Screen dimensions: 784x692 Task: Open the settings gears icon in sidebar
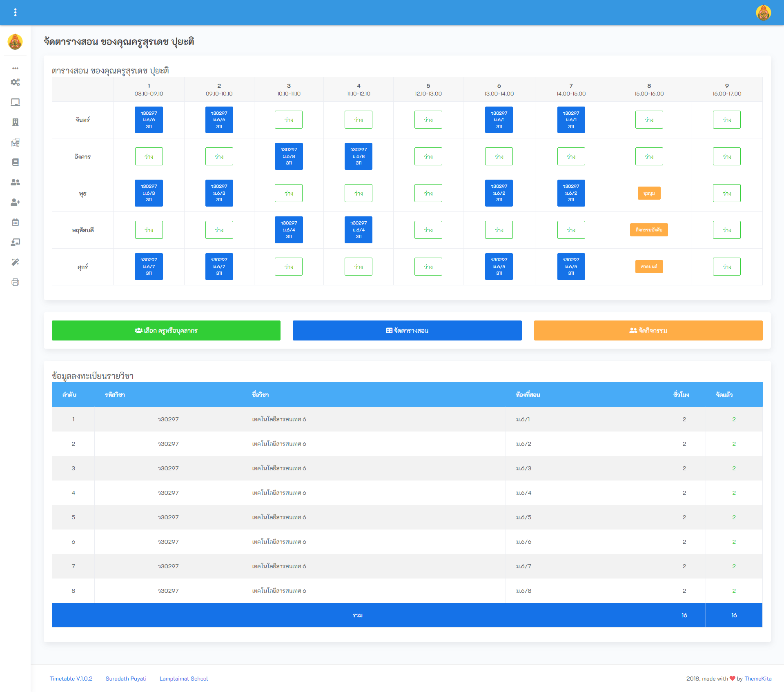point(16,82)
